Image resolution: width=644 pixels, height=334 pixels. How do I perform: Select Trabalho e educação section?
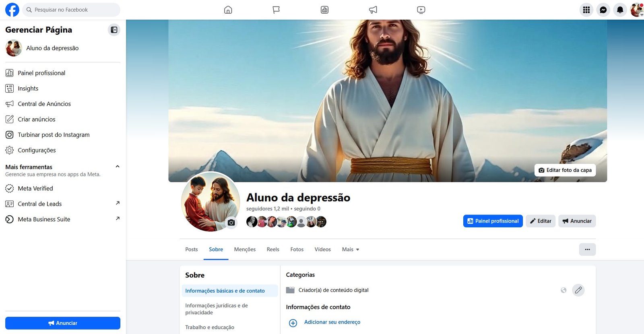[x=229, y=328]
